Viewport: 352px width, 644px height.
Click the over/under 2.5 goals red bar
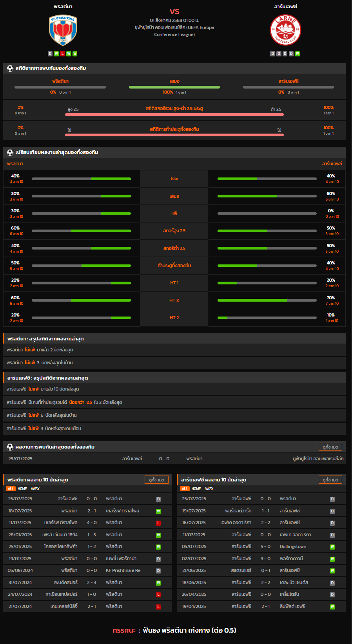pyautogui.click(x=174, y=114)
